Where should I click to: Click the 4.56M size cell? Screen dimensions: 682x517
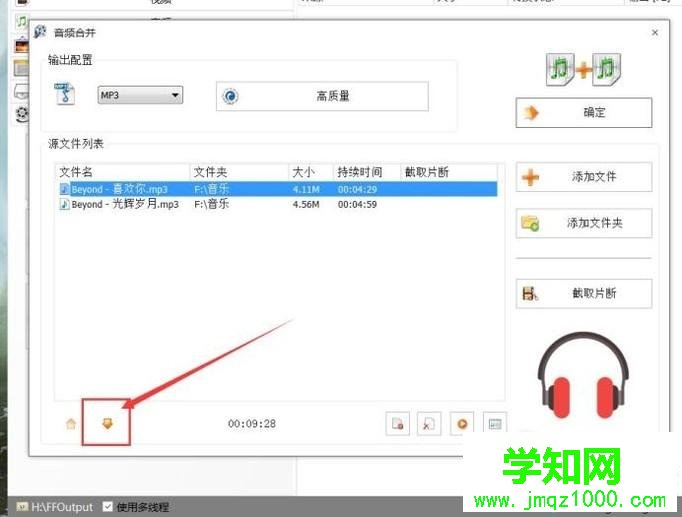coord(306,204)
